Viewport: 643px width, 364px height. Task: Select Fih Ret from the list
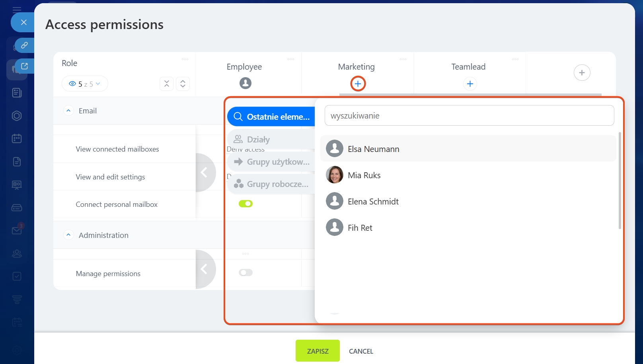pos(468,228)
